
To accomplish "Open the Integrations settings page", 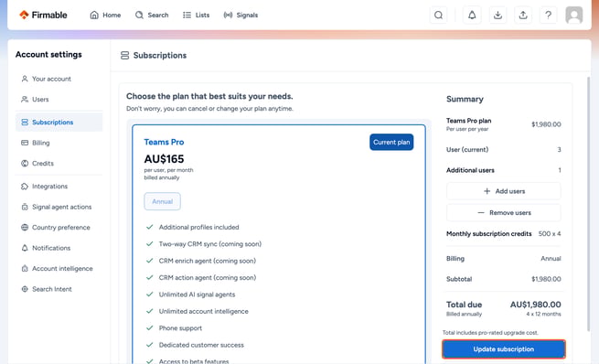I will coord(59,187).
